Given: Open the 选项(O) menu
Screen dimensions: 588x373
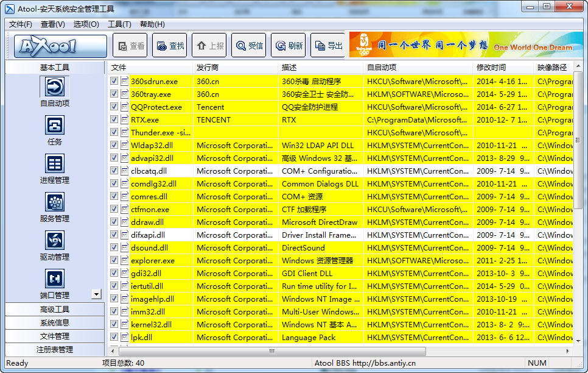Looking at the screenshot, I should (86, 24).
